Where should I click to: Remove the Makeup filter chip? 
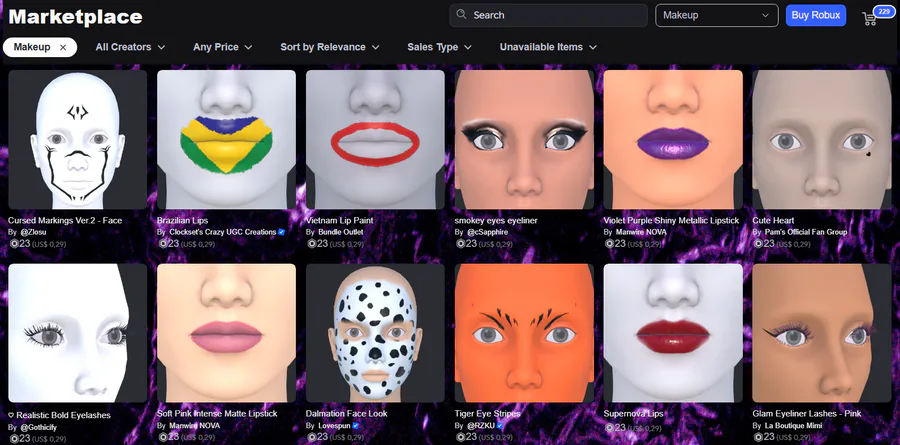tap(63, 47)
